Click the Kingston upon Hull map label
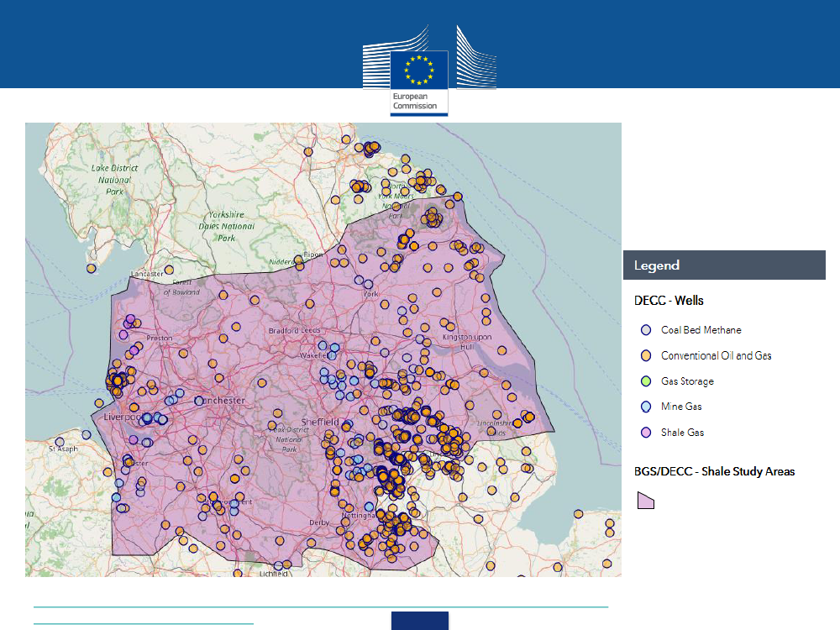The image size is (840, 630). tap(466, 341)
